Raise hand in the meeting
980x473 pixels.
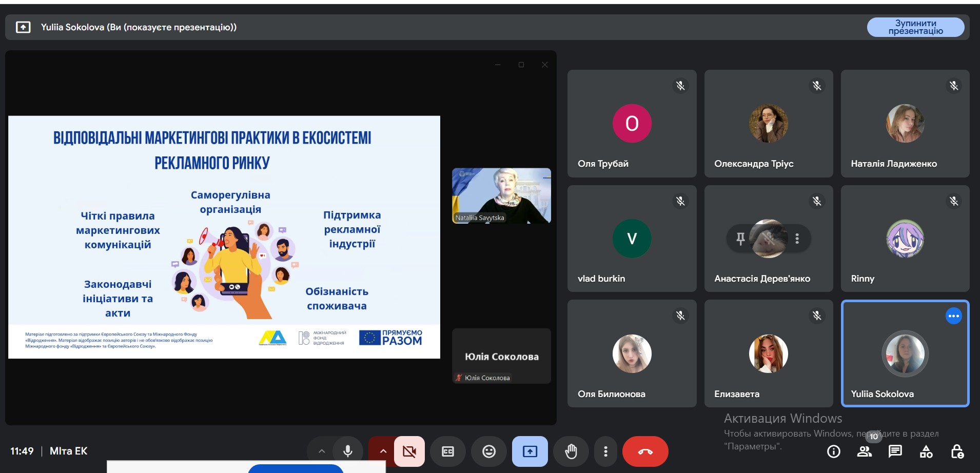[x=571, y=451]
